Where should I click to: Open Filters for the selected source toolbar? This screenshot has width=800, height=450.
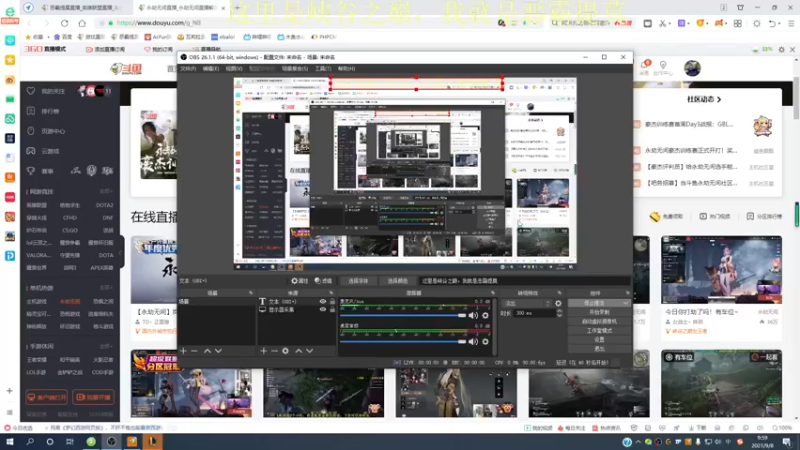click(x=323, y=281)
